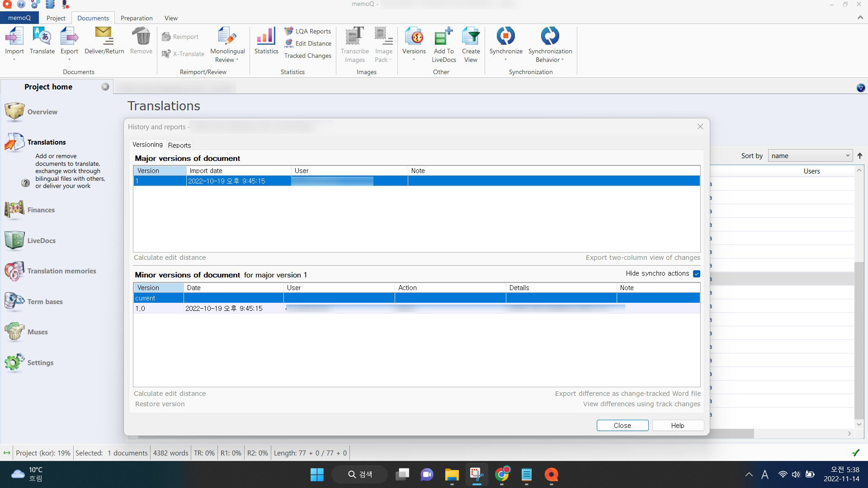
Task: Open Settings in Project home sidebar
Action: pyautogui.click(x=29, y=363)
